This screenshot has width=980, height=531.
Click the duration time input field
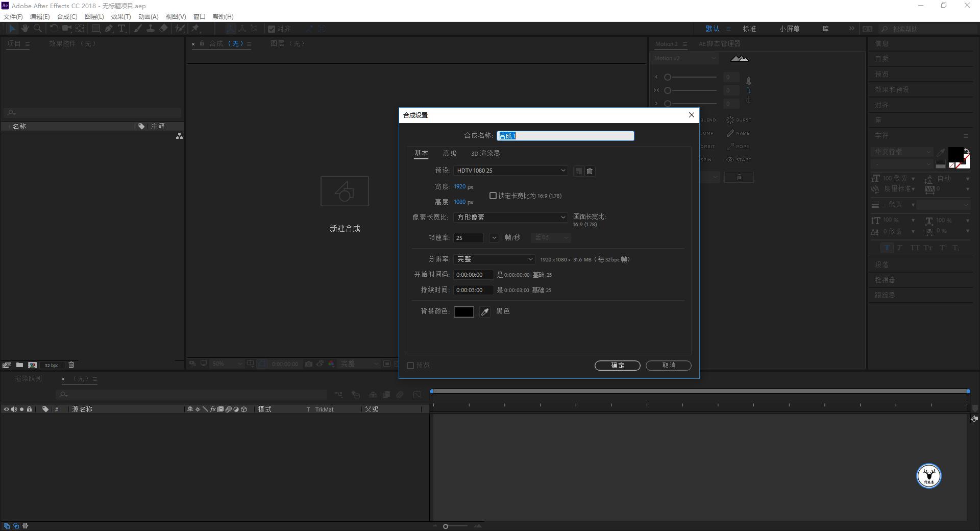(473, 290)
